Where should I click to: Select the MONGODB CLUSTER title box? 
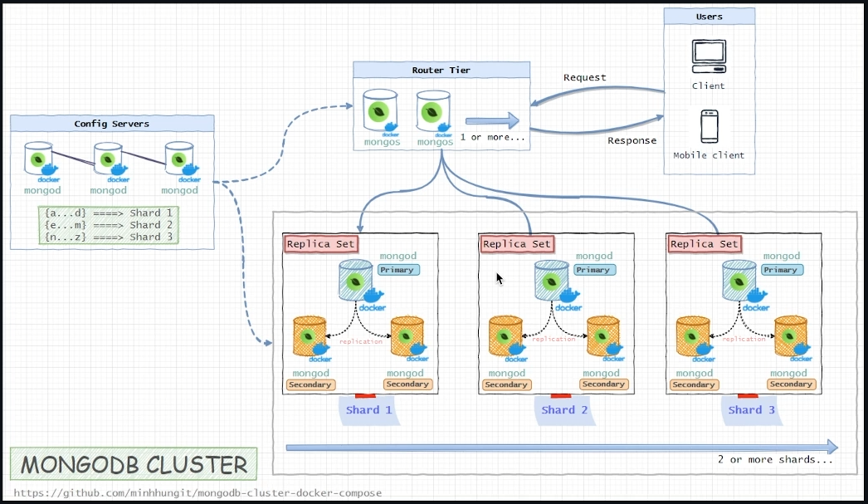click(x=134, y=464)
